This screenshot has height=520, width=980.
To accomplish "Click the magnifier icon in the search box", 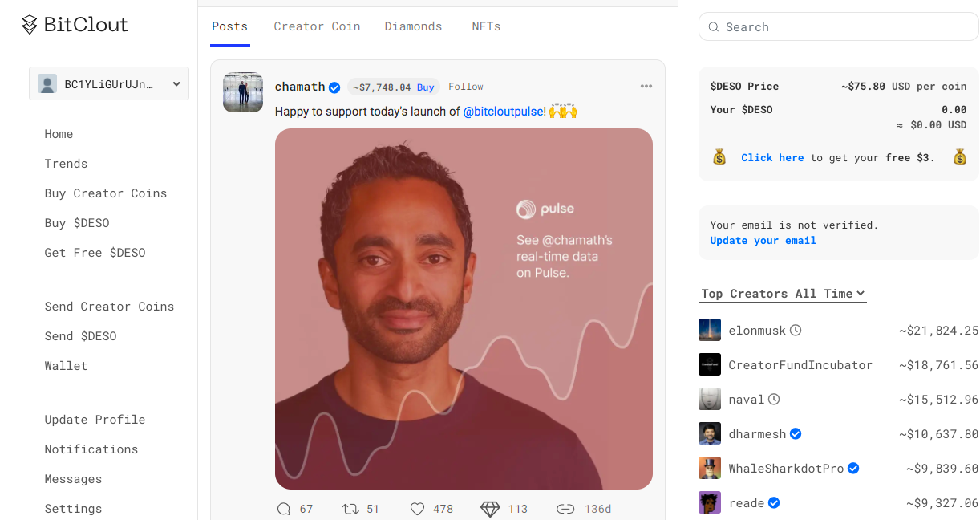I will [x=714, y=27].
